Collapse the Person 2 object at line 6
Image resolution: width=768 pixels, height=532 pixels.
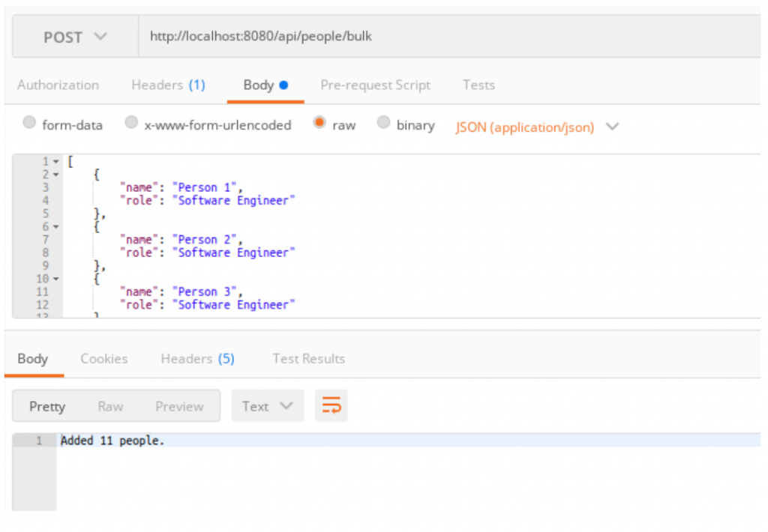point(54,226)
